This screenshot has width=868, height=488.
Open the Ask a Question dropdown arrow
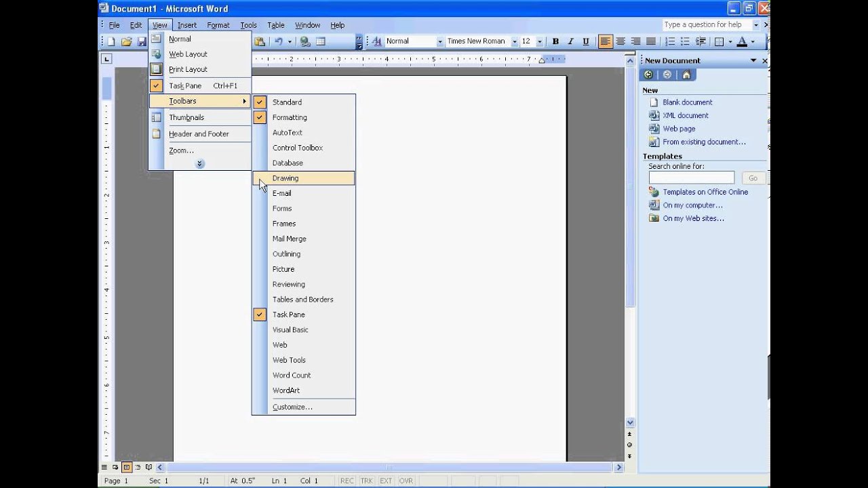pos(756,25)
